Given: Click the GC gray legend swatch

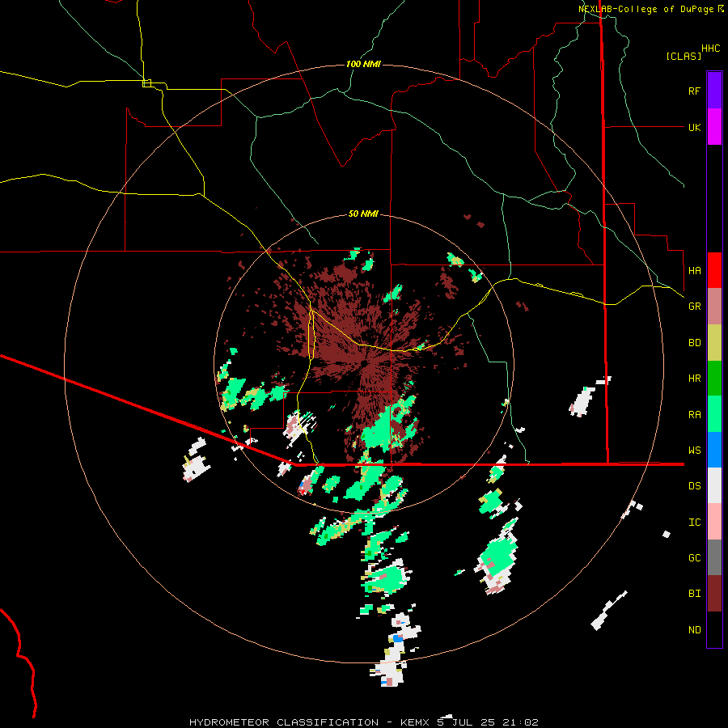Looking at the screenshot, I should click(x=714, y=557).
